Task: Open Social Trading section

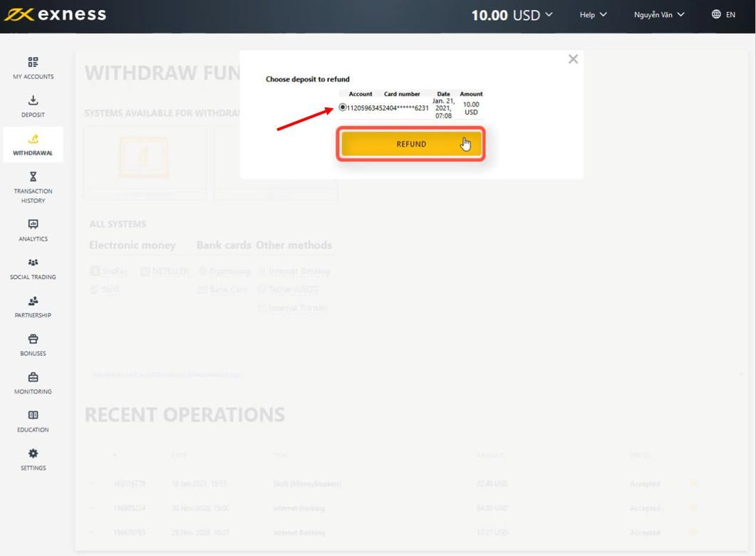Action: point(33,268)
